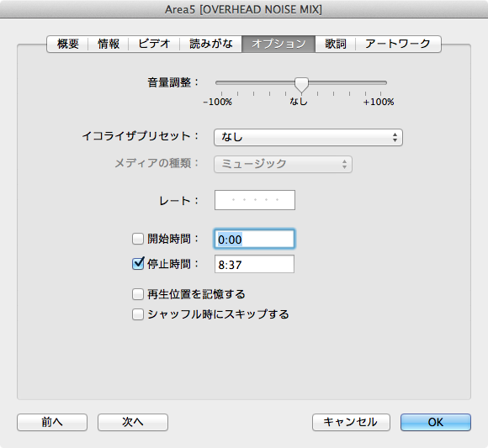Viewport: 488px width, 448px height.
Task: Enable シャッフル時にスキップする checkbox
Action: pyautogui.click(x=137, y=314)
